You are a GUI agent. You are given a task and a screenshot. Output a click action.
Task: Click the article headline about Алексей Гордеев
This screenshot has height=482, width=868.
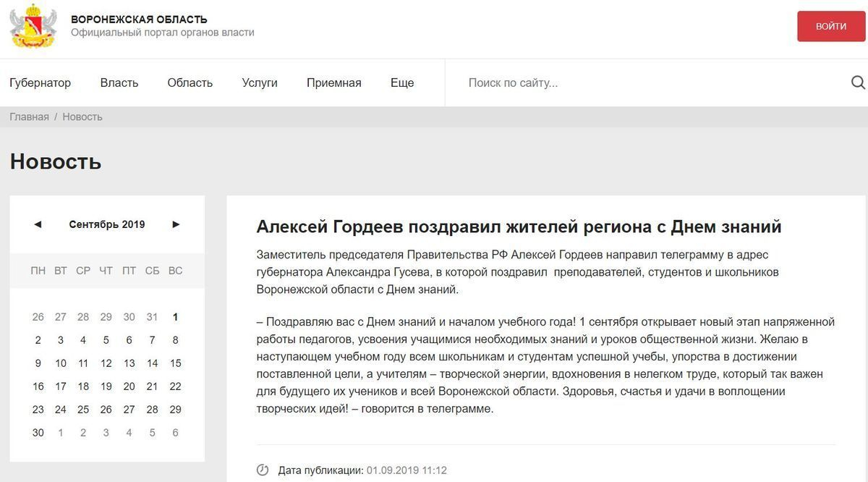click(x=519, y=227)
